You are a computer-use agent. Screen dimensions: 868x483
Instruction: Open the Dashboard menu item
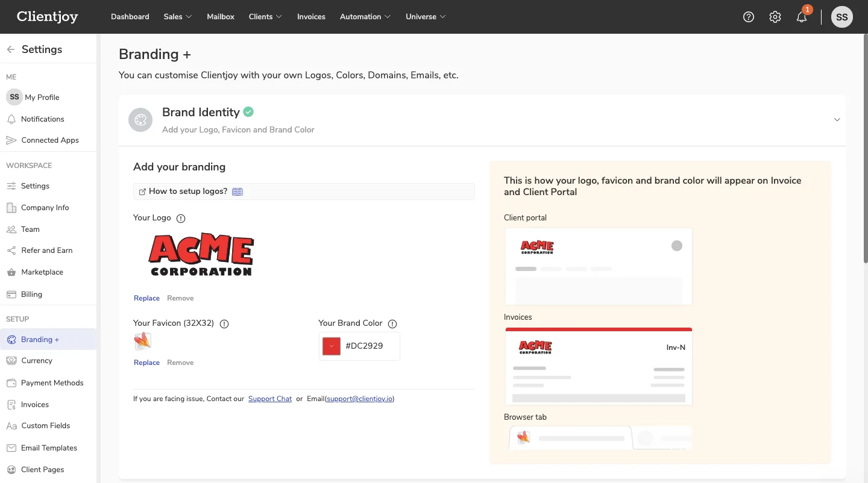point(130,17)
